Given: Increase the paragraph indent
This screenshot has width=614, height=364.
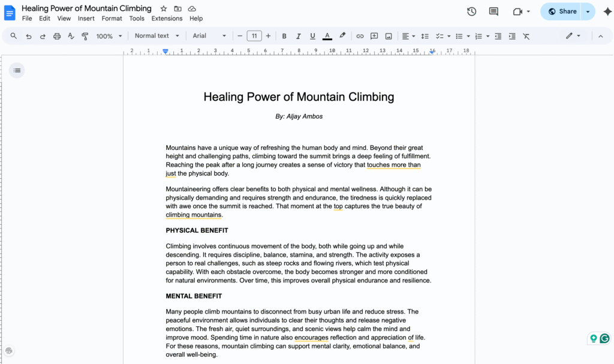Looking at the screenshot, I should pyautogui.click(x=512, y=36).
